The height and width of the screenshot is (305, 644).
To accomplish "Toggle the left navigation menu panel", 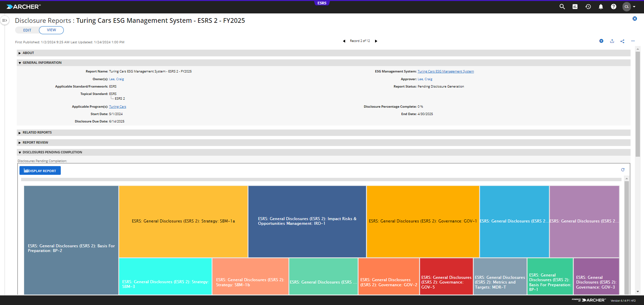I will (x=5, y=20).
